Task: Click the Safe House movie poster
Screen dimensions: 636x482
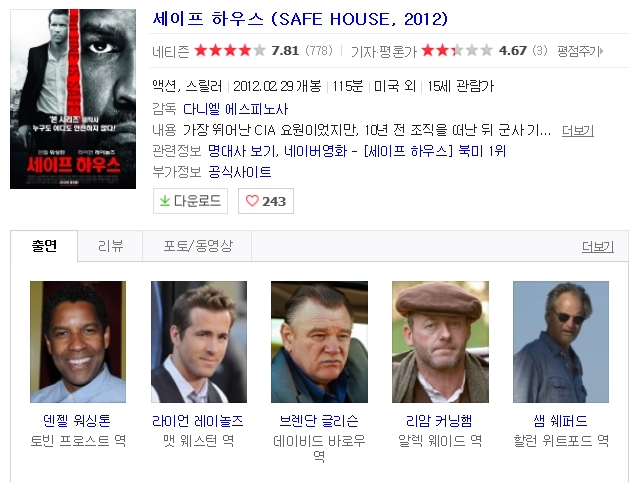Action: tap(73, 99)
